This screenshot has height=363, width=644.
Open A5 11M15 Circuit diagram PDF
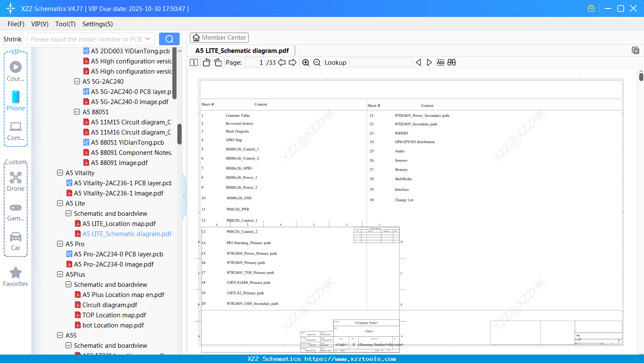[x=127, y=122]
